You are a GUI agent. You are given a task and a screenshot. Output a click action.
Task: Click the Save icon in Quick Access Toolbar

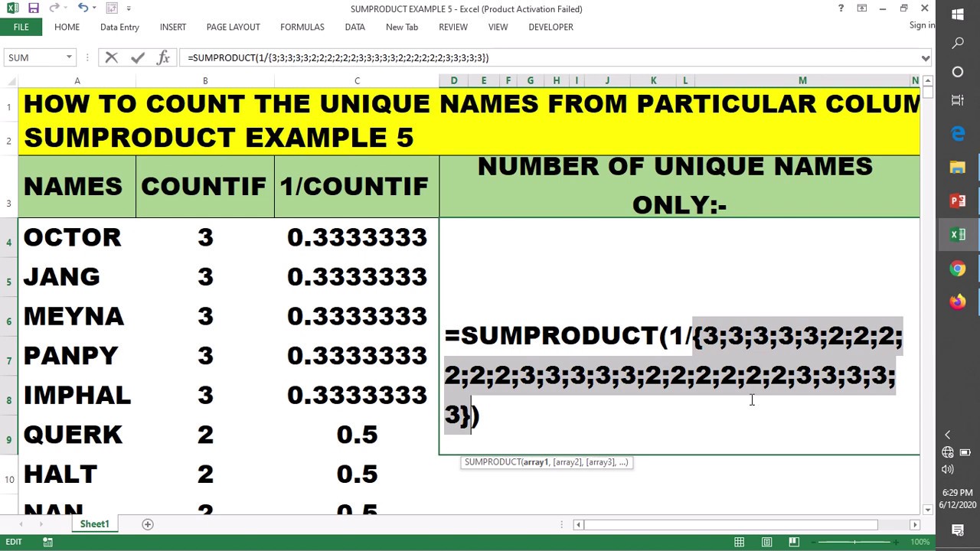click(x=33, y=8)
